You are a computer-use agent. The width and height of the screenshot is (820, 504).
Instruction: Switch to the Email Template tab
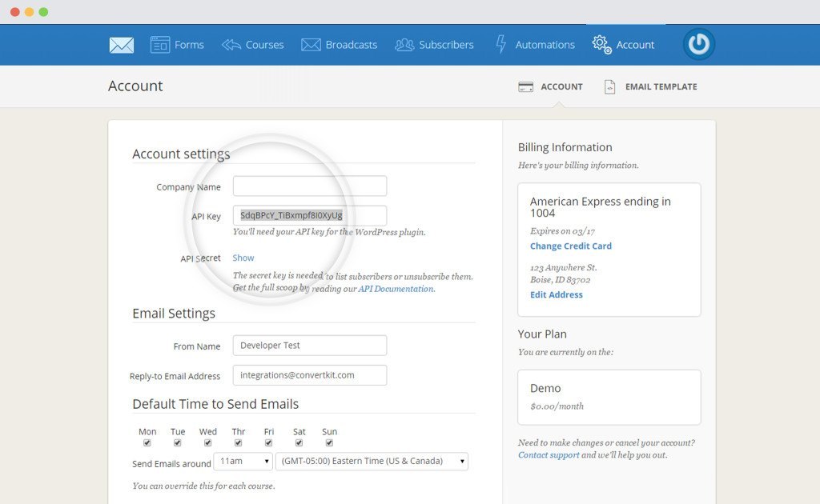(650, 86)
